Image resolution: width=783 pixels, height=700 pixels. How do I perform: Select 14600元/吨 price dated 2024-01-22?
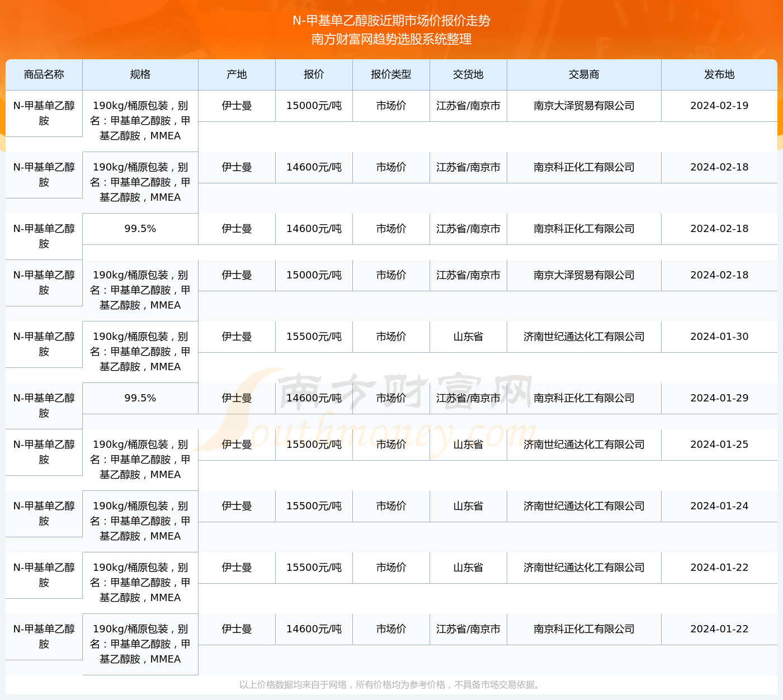(314, 629)
